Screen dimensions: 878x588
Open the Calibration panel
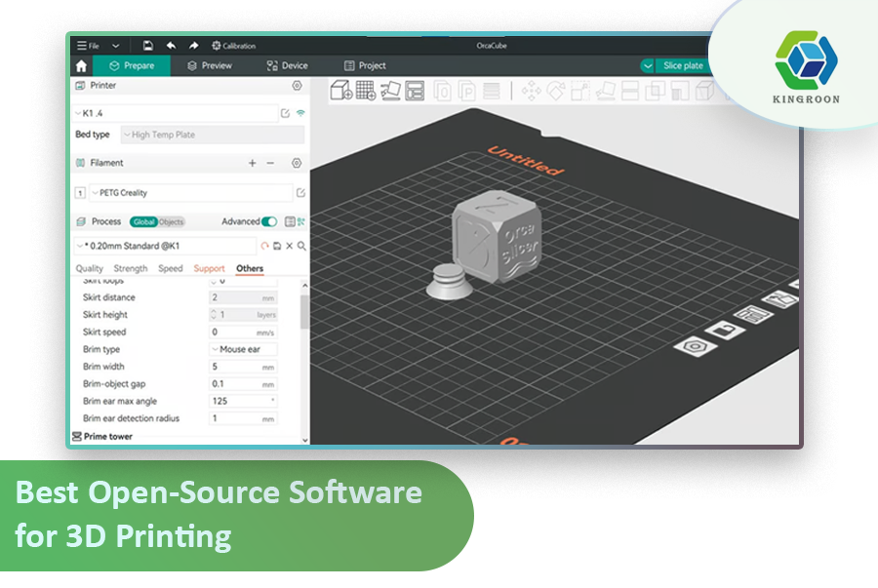[x=235, y=45]
